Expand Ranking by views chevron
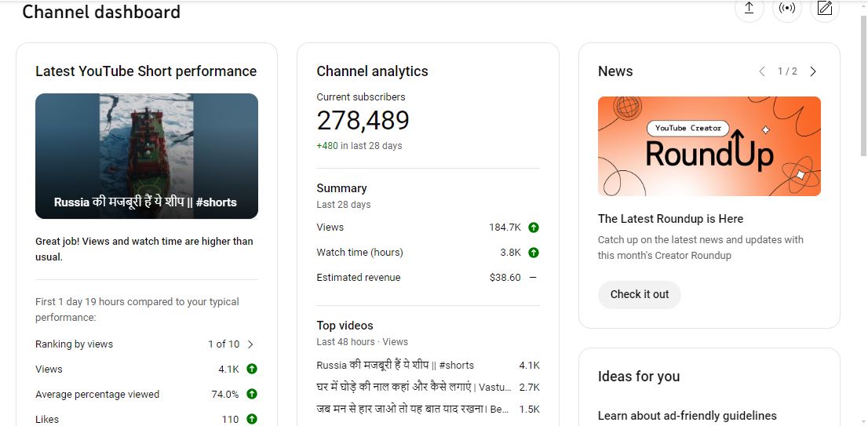The height and width of the screenshot is (426, 868). 250,344
